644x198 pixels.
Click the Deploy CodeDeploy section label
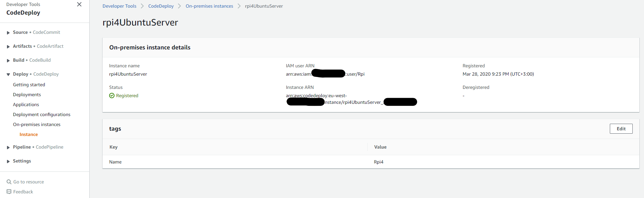pyautogui.click(x=36, y=74)
